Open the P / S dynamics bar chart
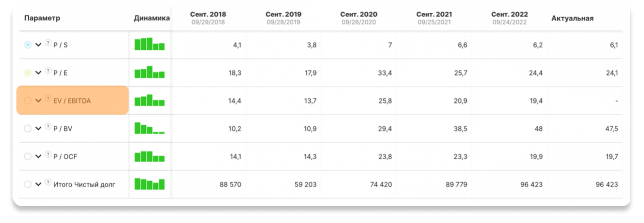Viewport: 644px width, 223px height. click(x=150, y=44)
